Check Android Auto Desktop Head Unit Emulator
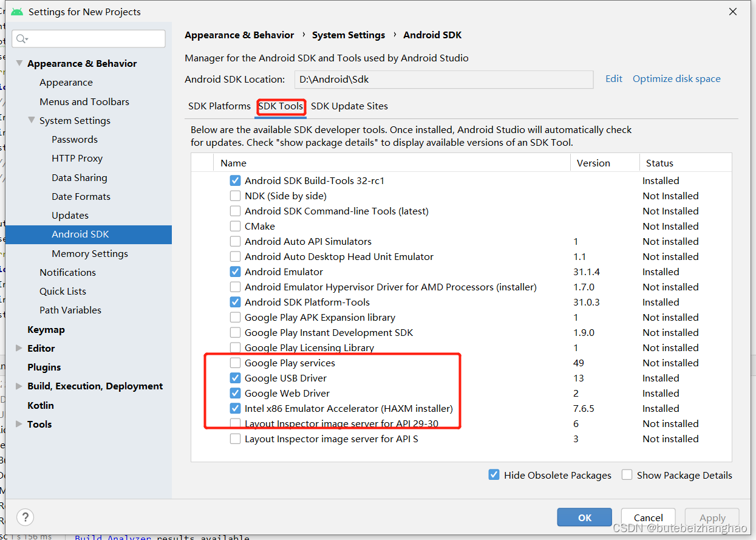 pyautogui.click(x=235, y=256)
